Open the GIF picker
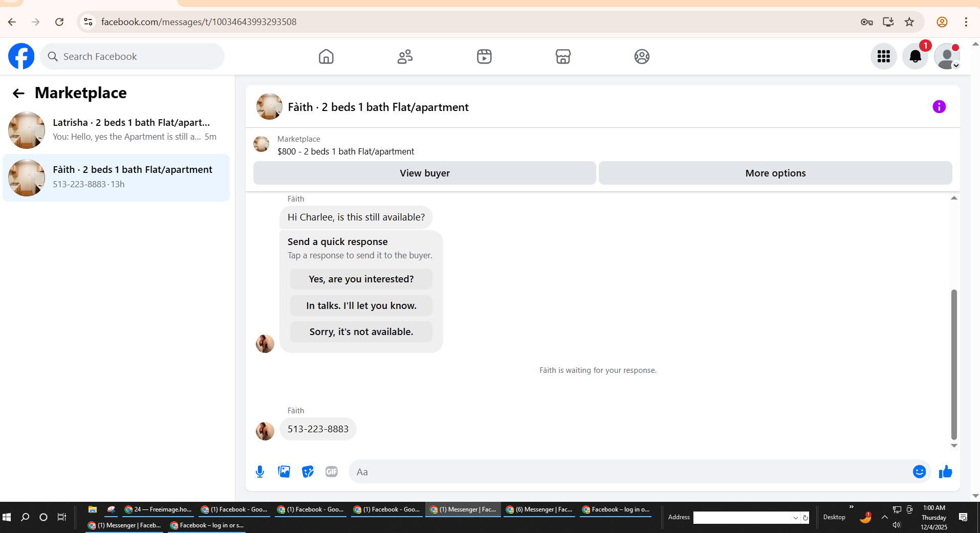 click(332, 472)
